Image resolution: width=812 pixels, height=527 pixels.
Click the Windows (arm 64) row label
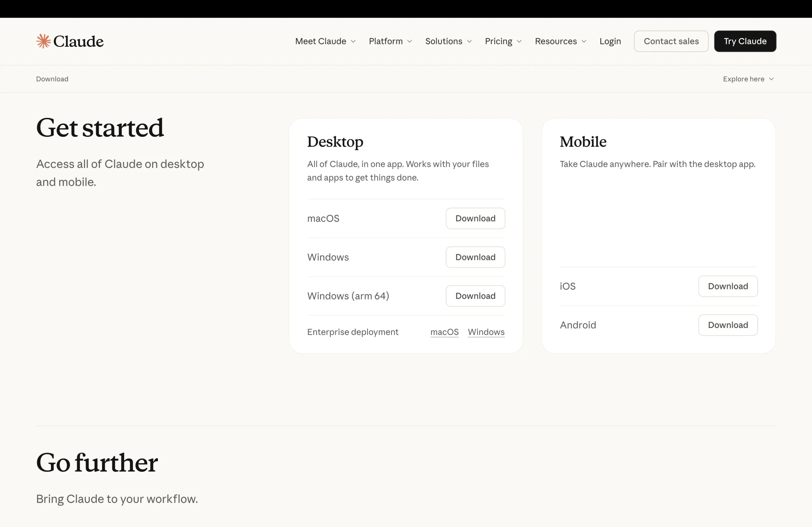(x=348, y=296)
